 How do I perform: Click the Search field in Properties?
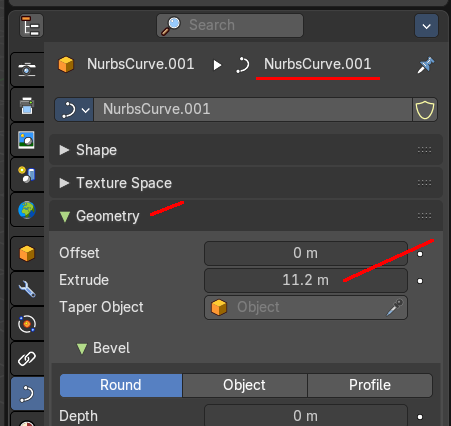(x=230, y=25)
